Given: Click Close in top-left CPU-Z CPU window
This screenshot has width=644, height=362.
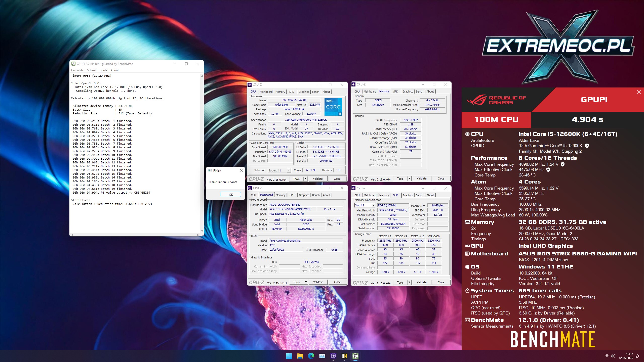Looking at the screenshot, I should pyautogui.click(x=337, y=179).
